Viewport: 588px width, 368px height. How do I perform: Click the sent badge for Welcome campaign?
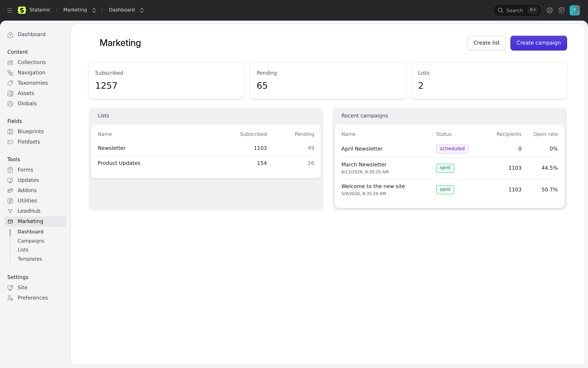445,190
